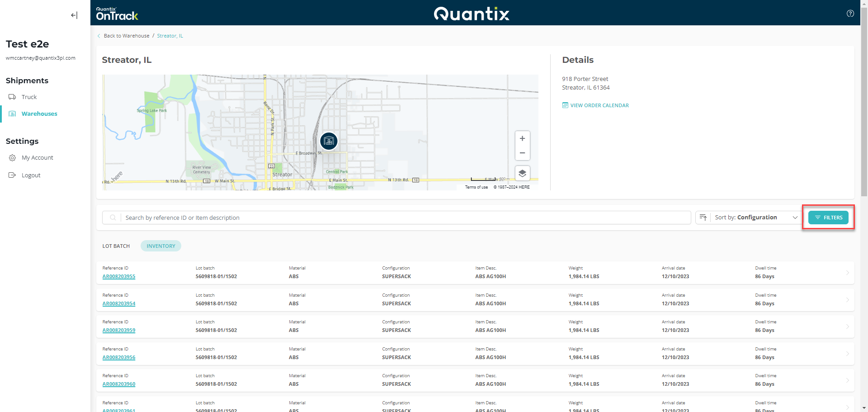Zoom out on the map

pyautogui.click(x=522, y=153)
